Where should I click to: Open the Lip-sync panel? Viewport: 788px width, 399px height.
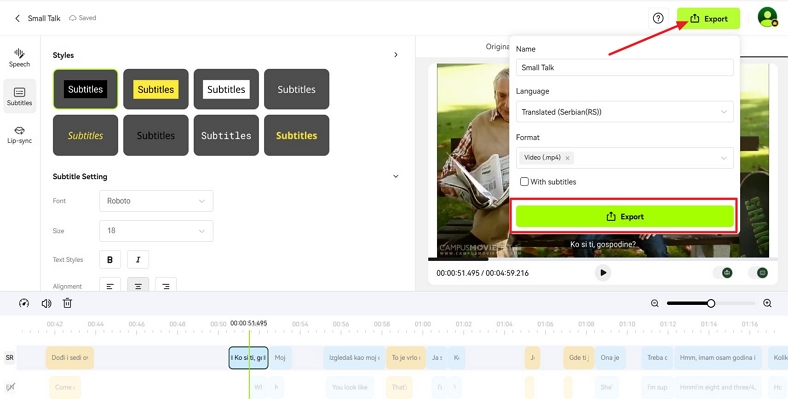(19, 135)
